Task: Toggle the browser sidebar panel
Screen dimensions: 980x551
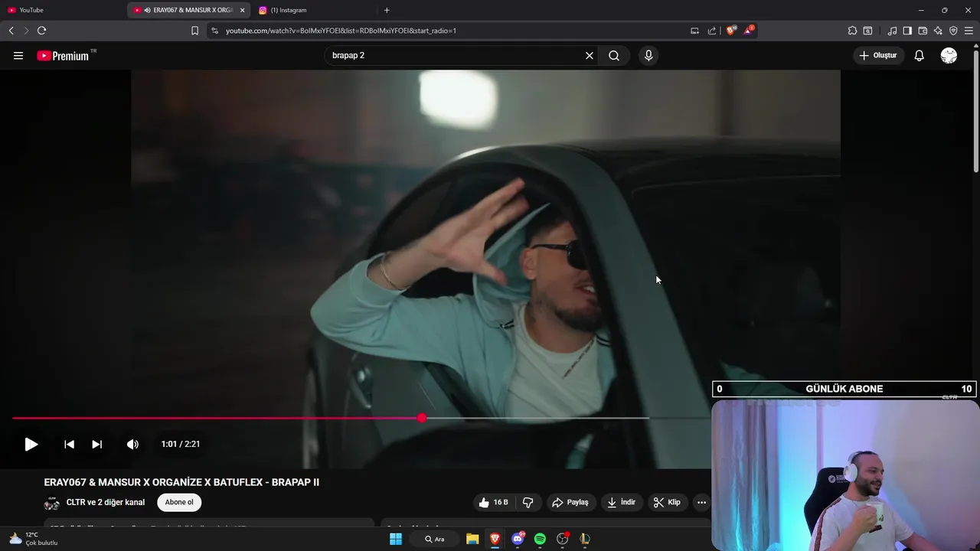Action: (907, 31)
